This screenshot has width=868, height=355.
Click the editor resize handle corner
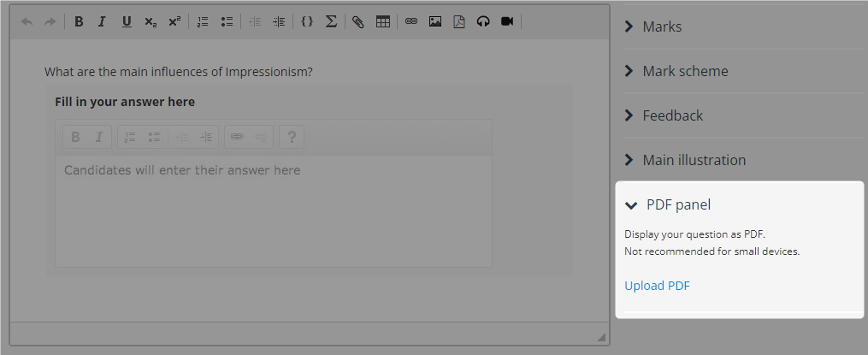point(601,336)
